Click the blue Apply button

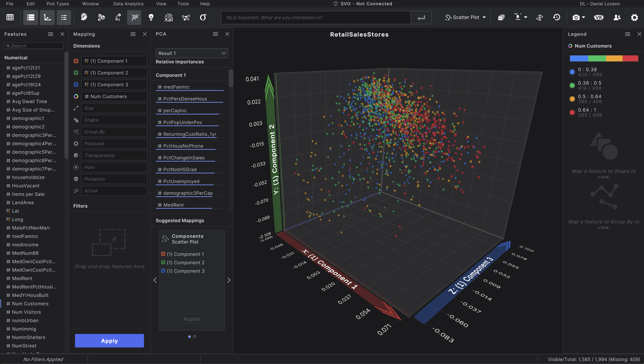point(109,341)
